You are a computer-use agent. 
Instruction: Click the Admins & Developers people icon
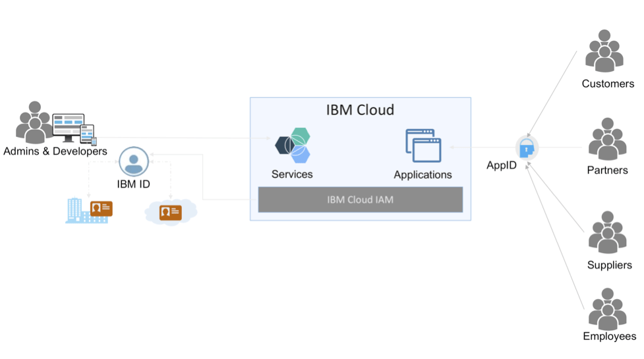[x=34, y=123]
